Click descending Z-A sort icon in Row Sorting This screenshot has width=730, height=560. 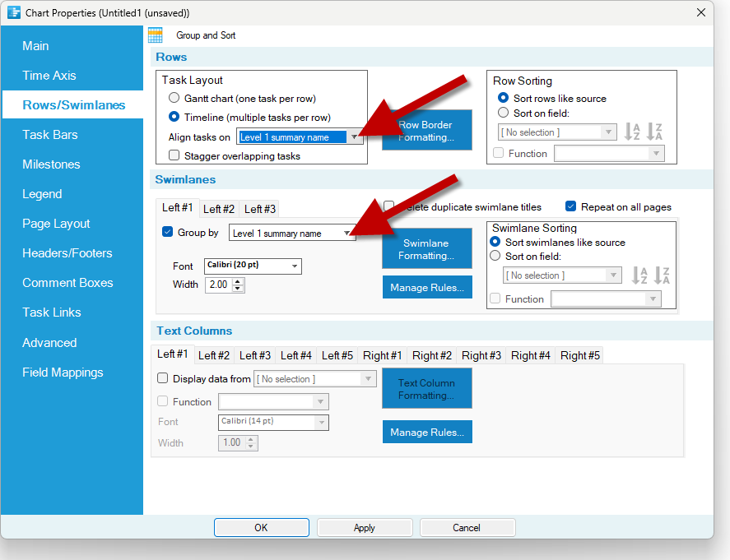click(x=655, y=132)
